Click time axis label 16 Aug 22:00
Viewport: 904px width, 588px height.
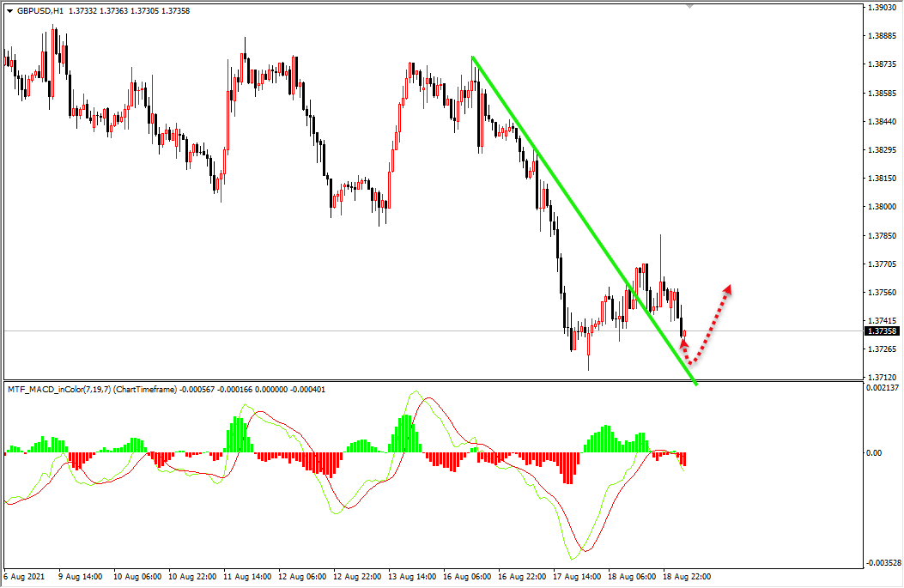coord(522,577)
